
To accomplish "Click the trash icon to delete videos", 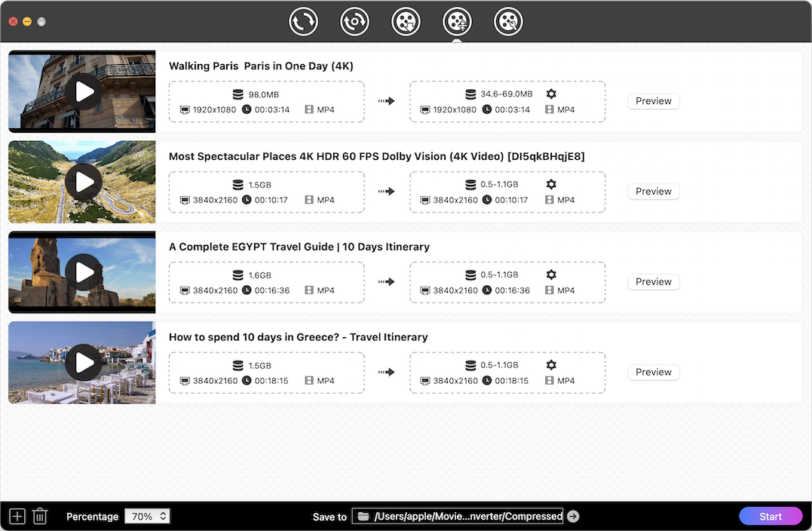I will point(40,517).
